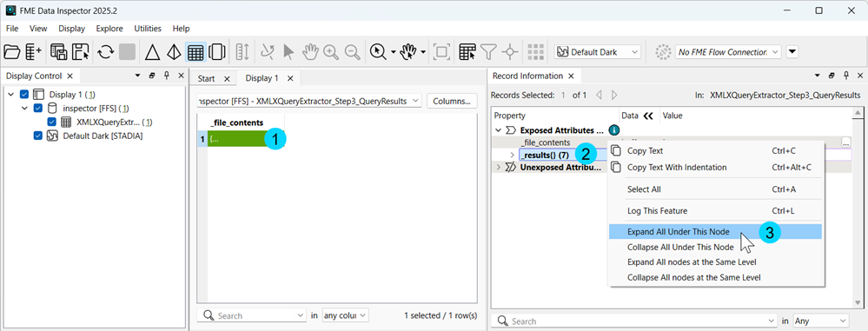Image resolution: width=868 pixels, height=331 pixels.
Task: Select the Pan hand tool
Action: click(310, 52)
